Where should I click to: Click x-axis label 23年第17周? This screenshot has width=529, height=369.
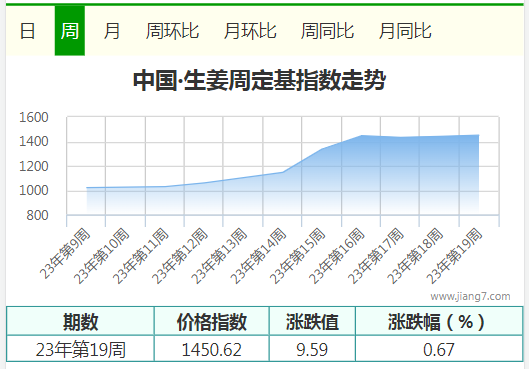coord(376,256)
